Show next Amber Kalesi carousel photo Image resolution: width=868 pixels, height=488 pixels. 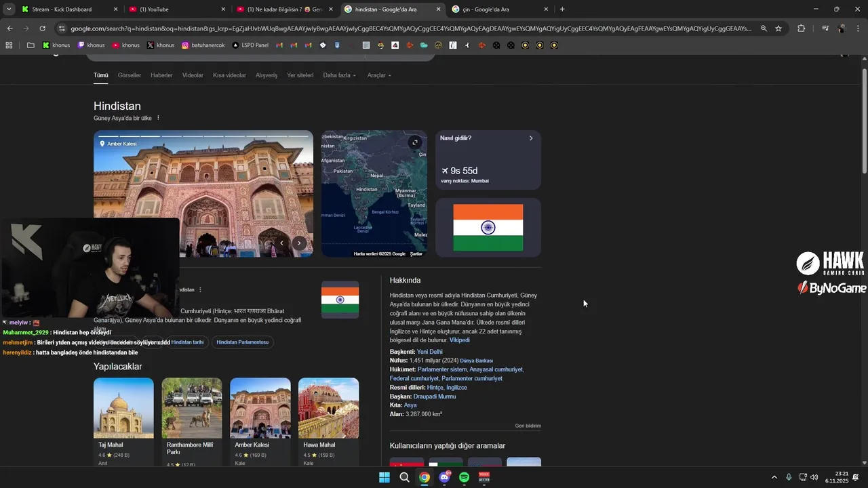point(299,243)
